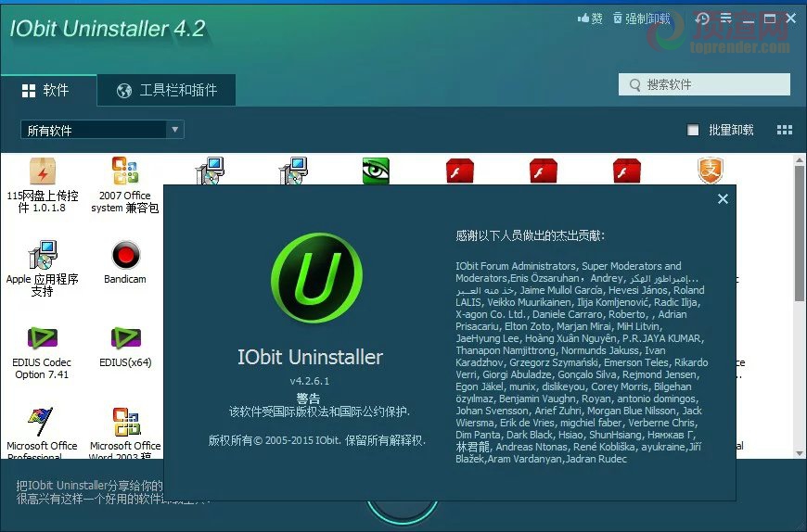Select the EDIUS Codec Option 7.41 icon
Image resolution: width=807 pixels, height=532 pixels.
pyautogui.click(x=42, y=337)
